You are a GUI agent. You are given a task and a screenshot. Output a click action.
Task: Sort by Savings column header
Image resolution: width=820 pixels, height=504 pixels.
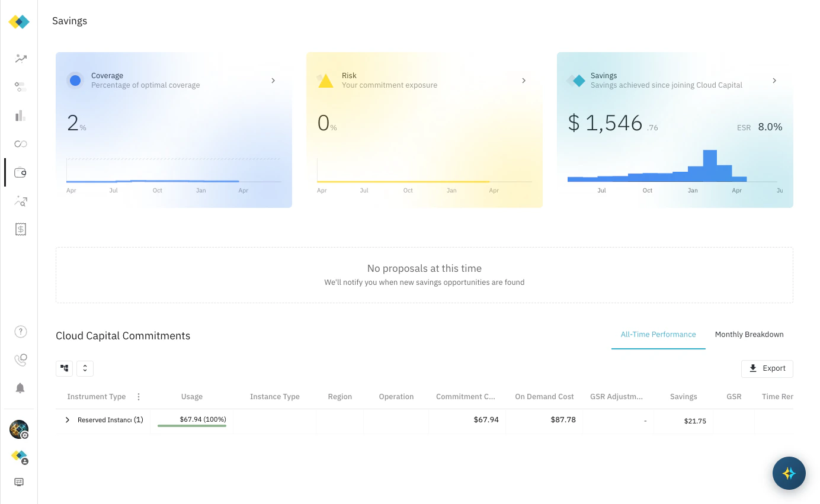[x=684, y=397]
